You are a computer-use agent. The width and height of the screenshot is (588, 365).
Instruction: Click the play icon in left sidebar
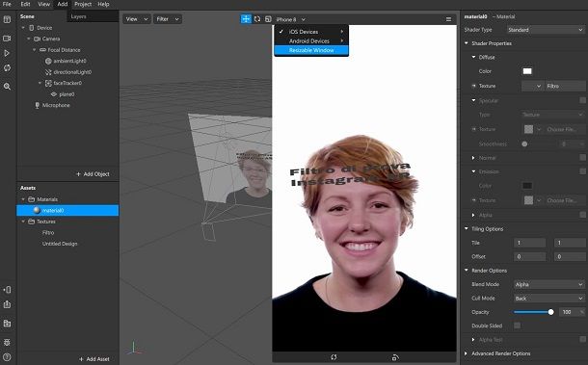click(x=7, y=53)
